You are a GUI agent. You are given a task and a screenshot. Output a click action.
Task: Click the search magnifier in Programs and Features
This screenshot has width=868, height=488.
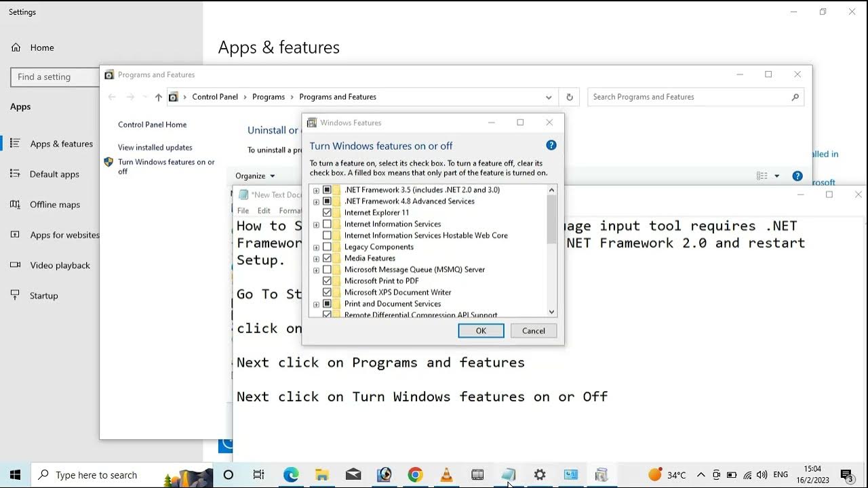(x=795, y=97)
